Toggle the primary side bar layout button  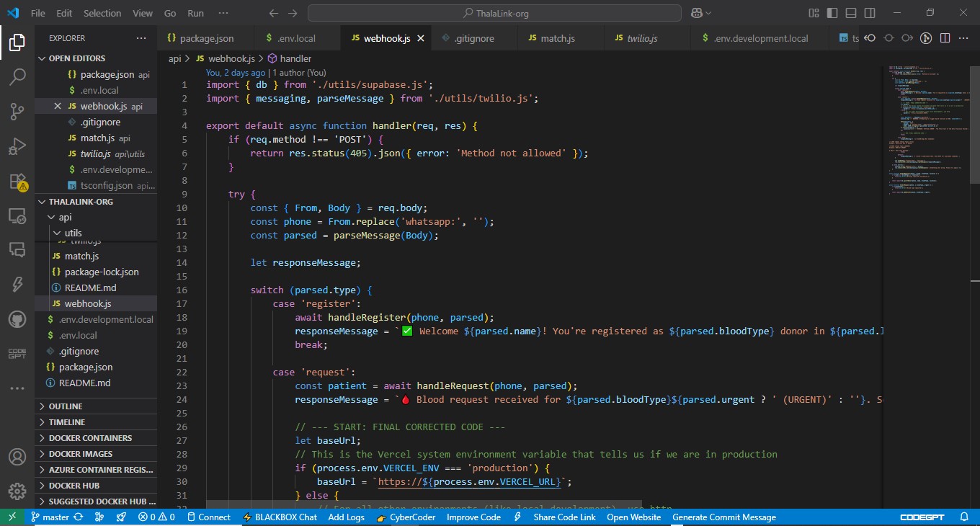click(x=832, y=13)
